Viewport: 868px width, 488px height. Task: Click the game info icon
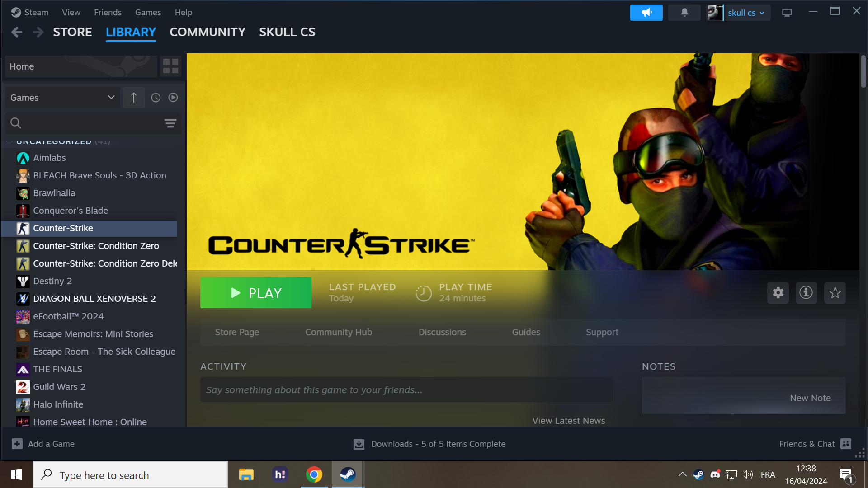(806, 293)
